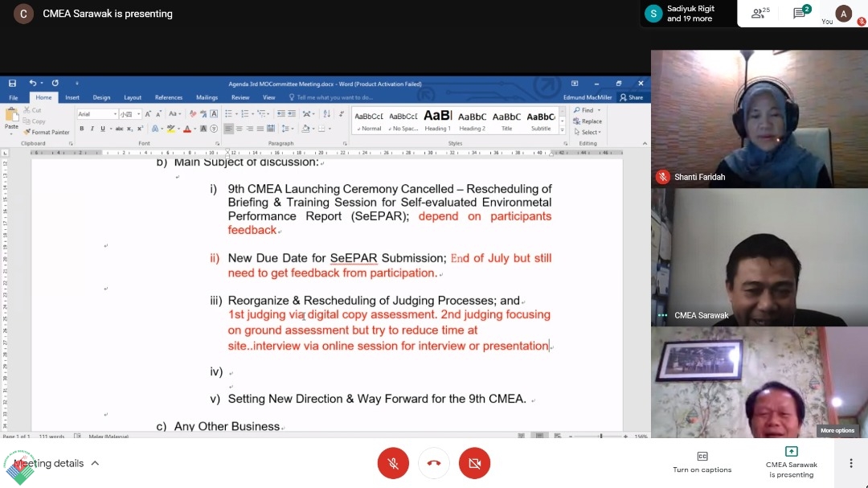Open the numbering list dropdown

252,113
